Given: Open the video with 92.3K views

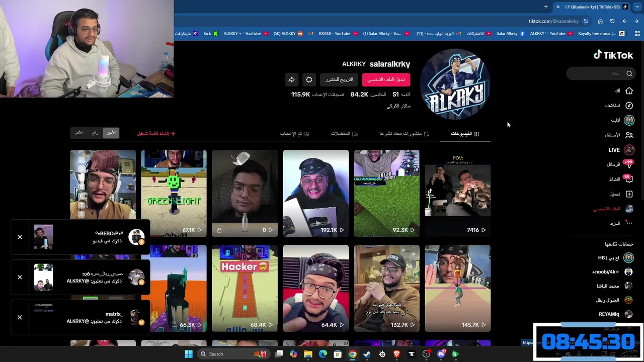Looking at the screenshot, I should 386,193.
